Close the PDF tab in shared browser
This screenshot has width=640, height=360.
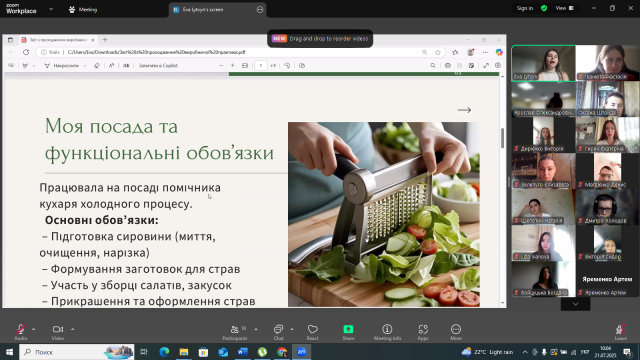click(93, 40)
